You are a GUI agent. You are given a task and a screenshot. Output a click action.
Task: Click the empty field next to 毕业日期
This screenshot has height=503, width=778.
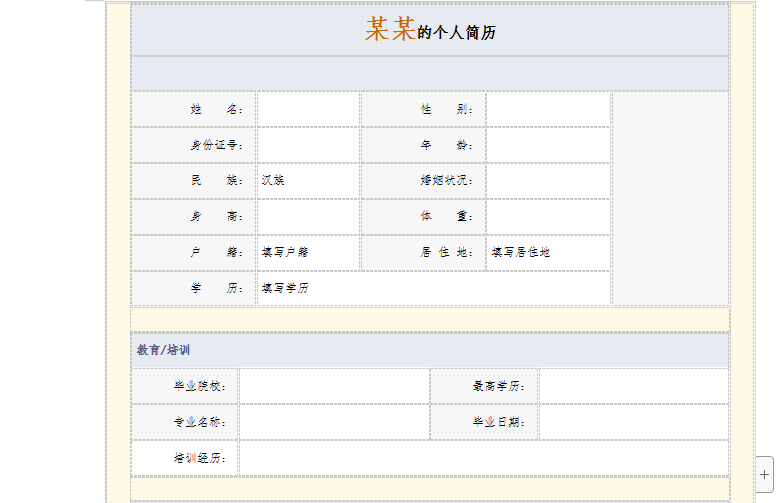click(x=634, y=422)
